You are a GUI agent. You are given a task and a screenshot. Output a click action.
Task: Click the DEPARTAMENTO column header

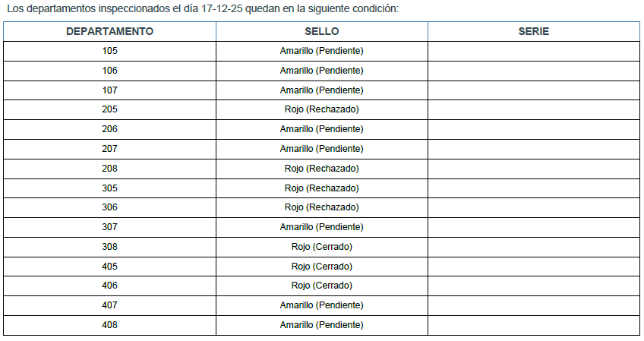[109, 31]
